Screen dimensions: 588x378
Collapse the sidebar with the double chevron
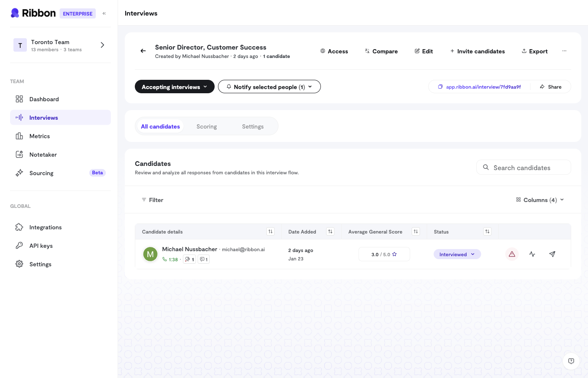104,13
